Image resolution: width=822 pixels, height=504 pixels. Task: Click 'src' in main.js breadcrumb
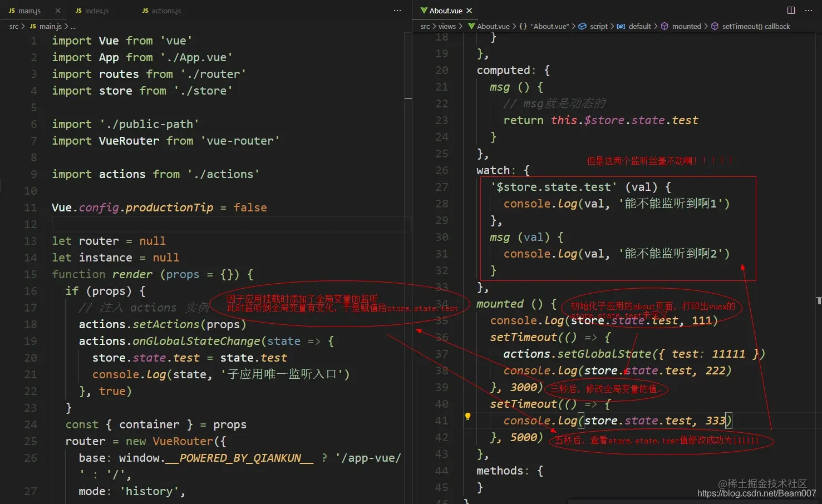pyautogui.click(x=14, y=26)
